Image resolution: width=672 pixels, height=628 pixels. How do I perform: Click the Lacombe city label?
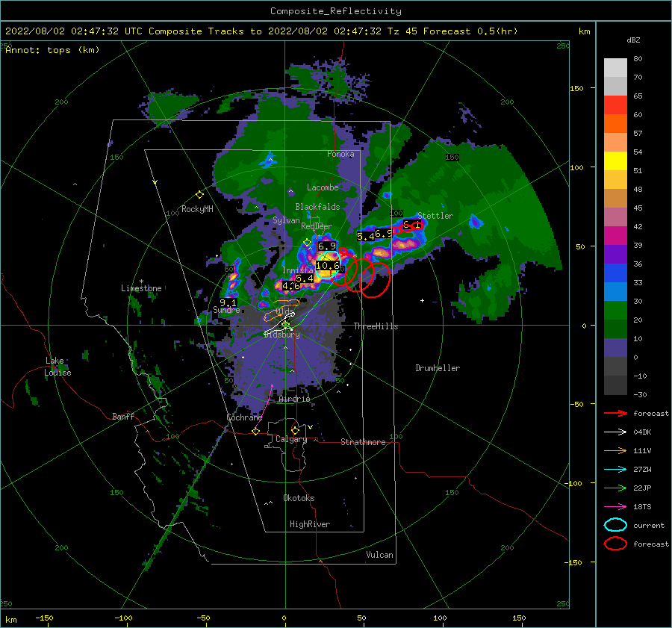(x=323, y=187)
